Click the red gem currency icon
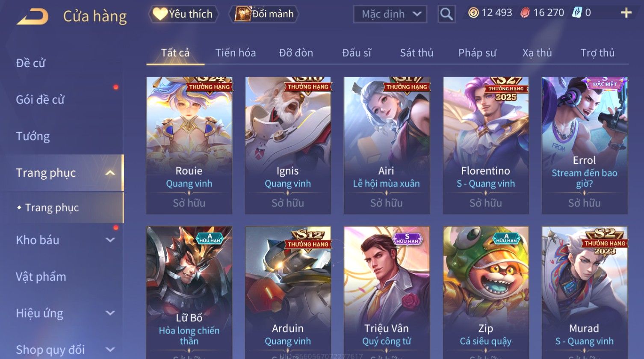 [525, 13]
